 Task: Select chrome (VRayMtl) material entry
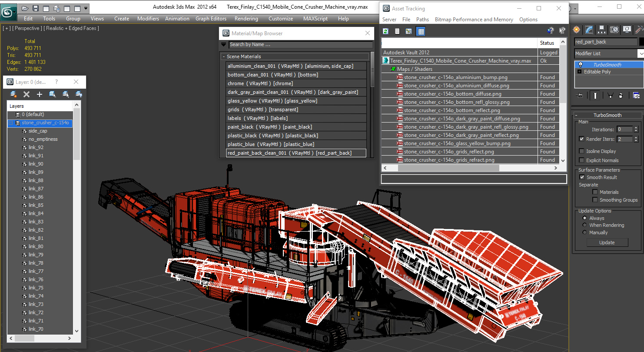coord(296,83)
